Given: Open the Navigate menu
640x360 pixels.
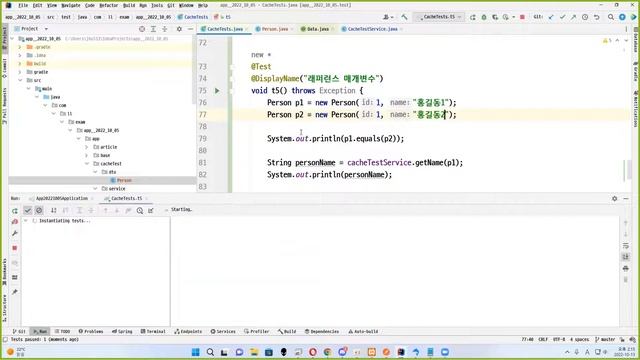Looking at the screenshot, I should click(x=71, y=5).
